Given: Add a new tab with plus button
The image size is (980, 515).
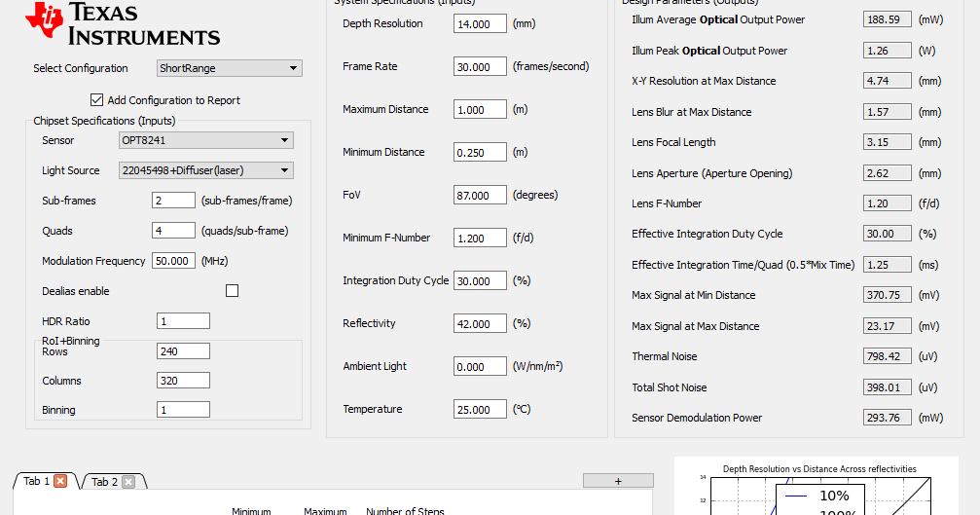Looking at the screenshot, I should point(618,481).
